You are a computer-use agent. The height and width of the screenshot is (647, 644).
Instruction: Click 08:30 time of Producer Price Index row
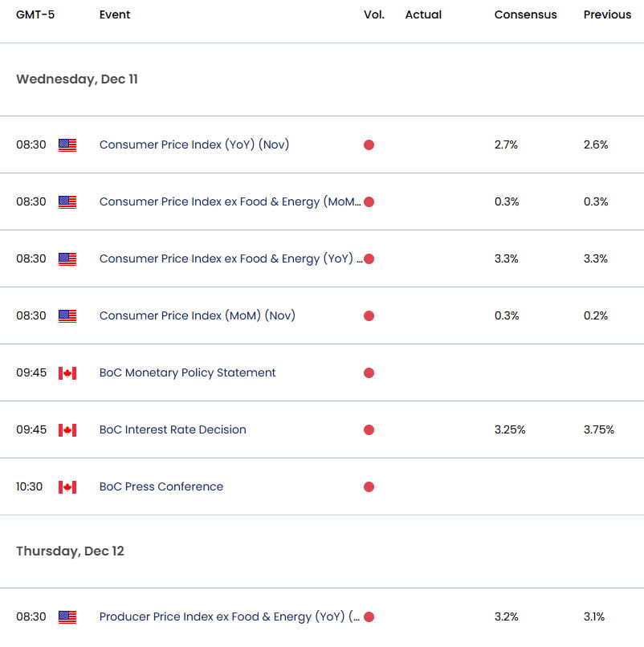[31, 616]
